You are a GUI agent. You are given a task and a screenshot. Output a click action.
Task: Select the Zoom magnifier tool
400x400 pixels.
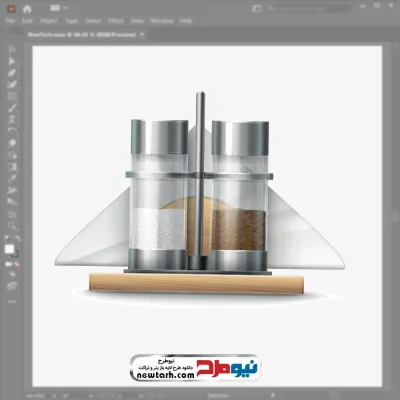(12, 226)
